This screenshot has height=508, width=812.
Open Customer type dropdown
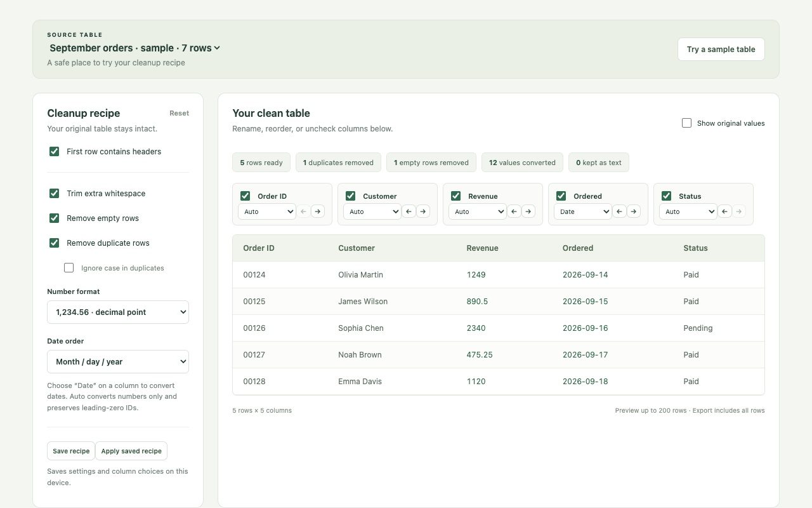(x=372, y=211)
